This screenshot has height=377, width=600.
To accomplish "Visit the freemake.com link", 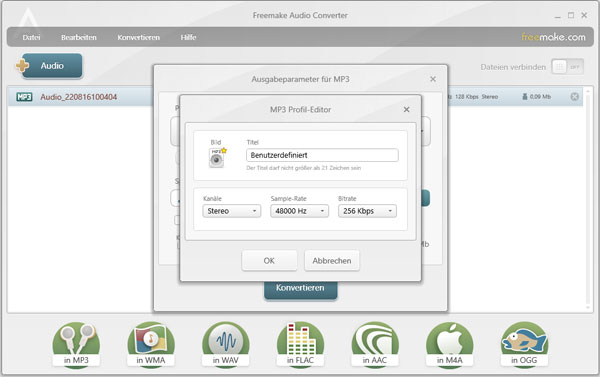I will tap(553, 37).
